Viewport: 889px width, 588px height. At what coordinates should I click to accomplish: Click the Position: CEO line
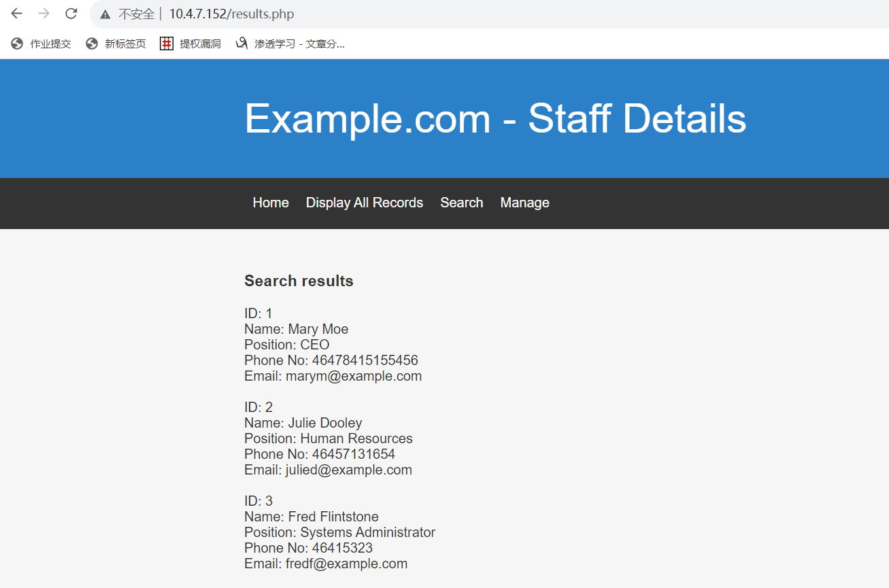(x=287, y=345)
